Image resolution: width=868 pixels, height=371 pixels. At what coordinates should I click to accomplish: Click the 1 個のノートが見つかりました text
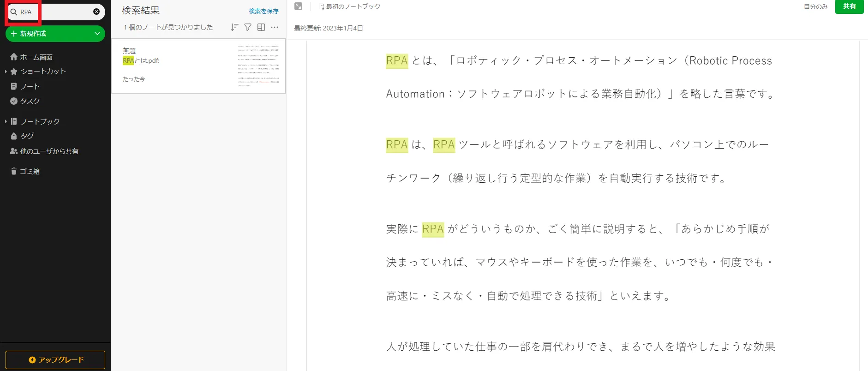click(168, 27)
